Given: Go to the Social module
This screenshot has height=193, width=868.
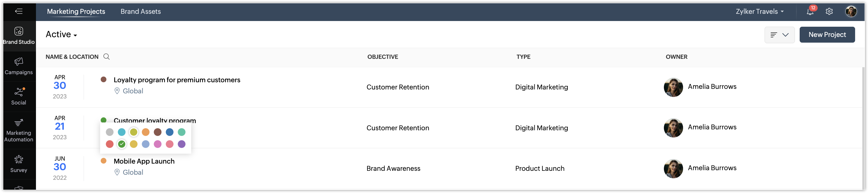Looking at the screenshot, I should [19, 97].
